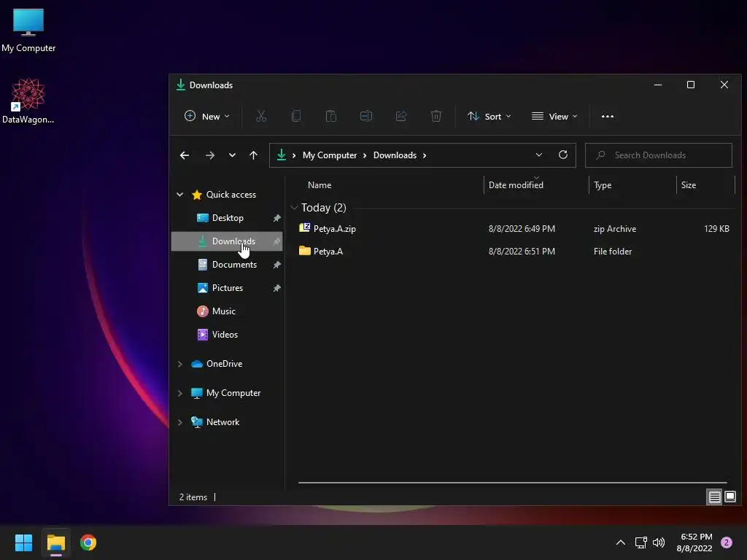
Task: Expand the OneDrive tree node
Action: pyautogui.click(x=179, y=364)
